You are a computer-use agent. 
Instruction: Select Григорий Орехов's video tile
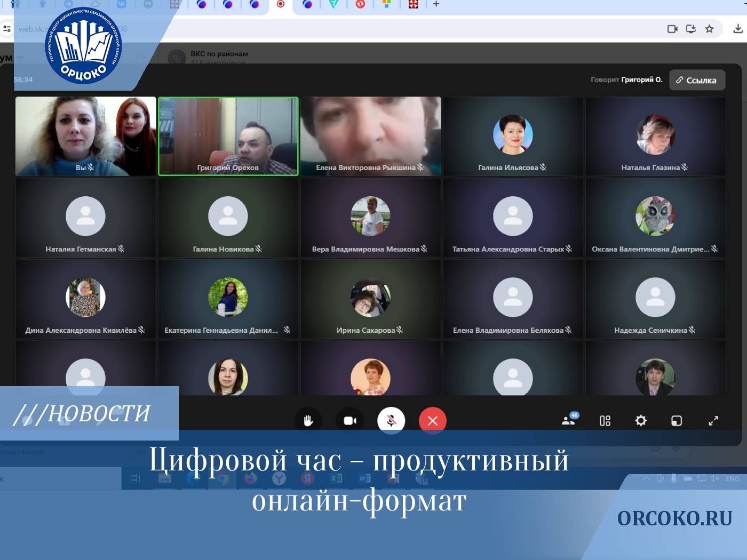point(228,136)
